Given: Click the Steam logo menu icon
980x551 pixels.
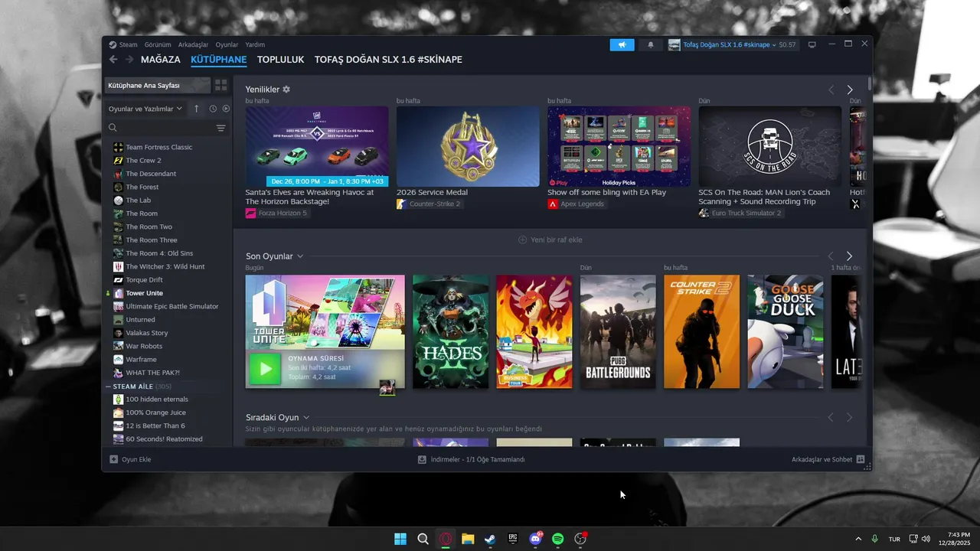Looking at the screenshot, I should pos(113,44).
